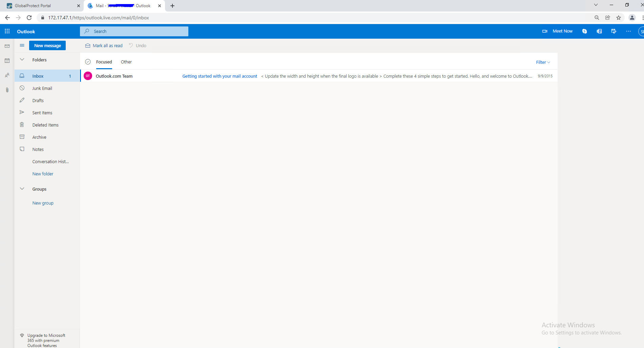The image size is (644, 348).
Task: Open the Calendar from the left rail
Action: click(7, 60)
